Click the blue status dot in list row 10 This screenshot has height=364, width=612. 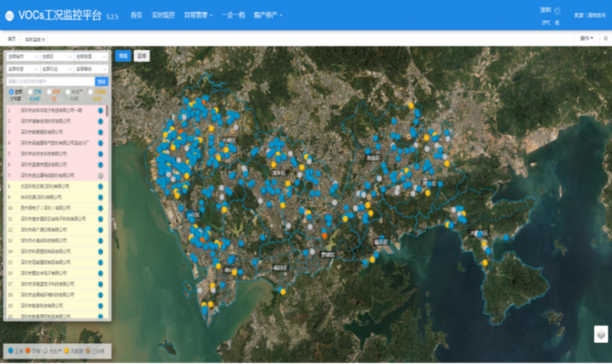100,208
